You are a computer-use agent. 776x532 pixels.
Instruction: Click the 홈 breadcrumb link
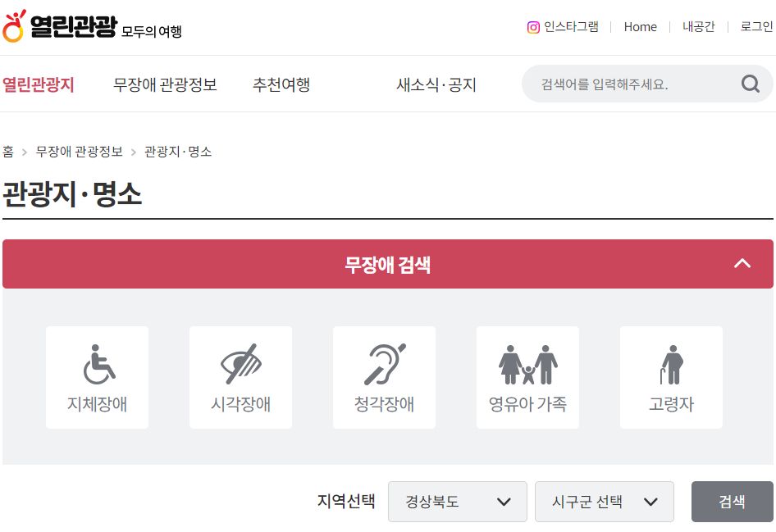[8, 152]
